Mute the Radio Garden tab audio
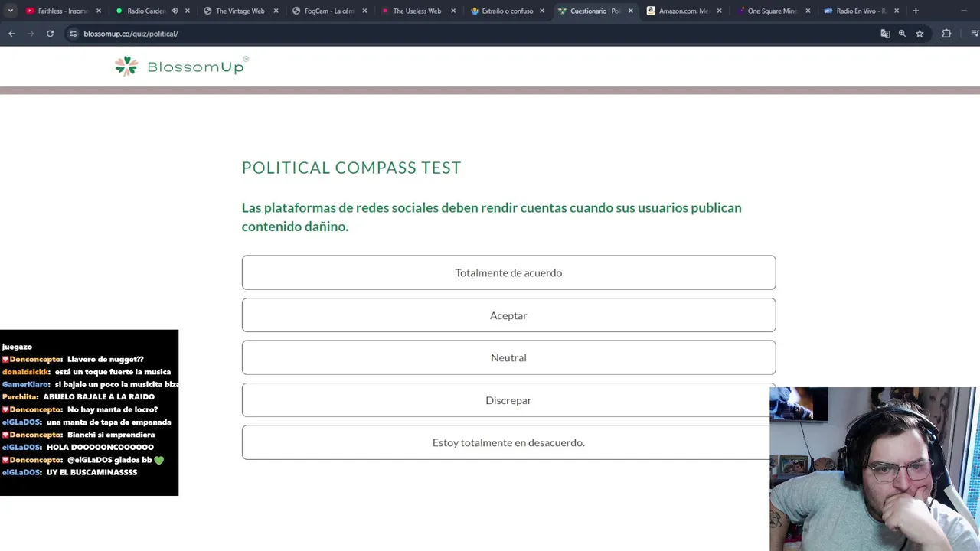The width and height of the screenshot is (980, 551). pyautogui.click(x=175, y=11)
